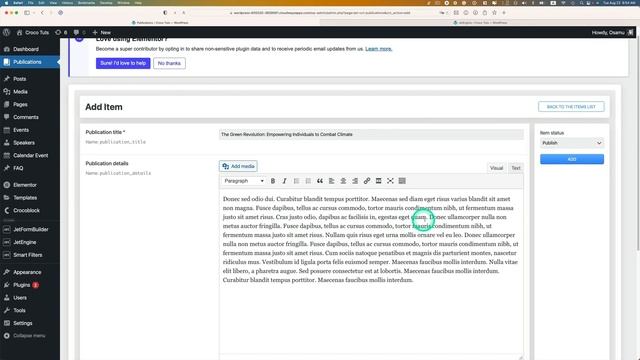Screen dimensions: 640x360
Task: Click the Safari address bar
Action: (320, 13)
